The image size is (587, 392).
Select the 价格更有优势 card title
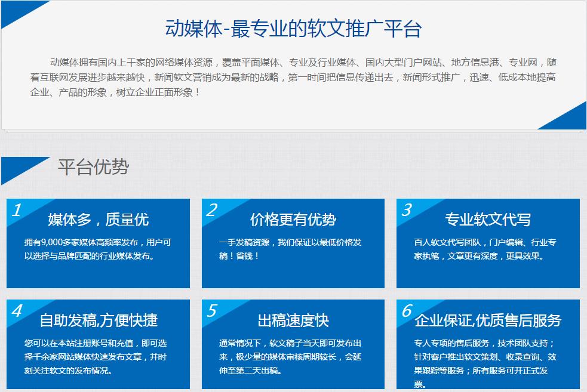[293, 220]
